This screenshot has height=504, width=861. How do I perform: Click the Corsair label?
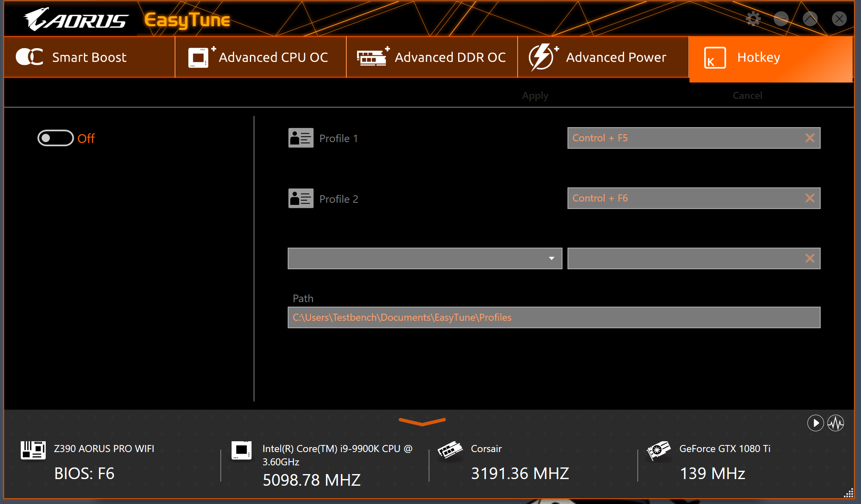pos(486,449)
